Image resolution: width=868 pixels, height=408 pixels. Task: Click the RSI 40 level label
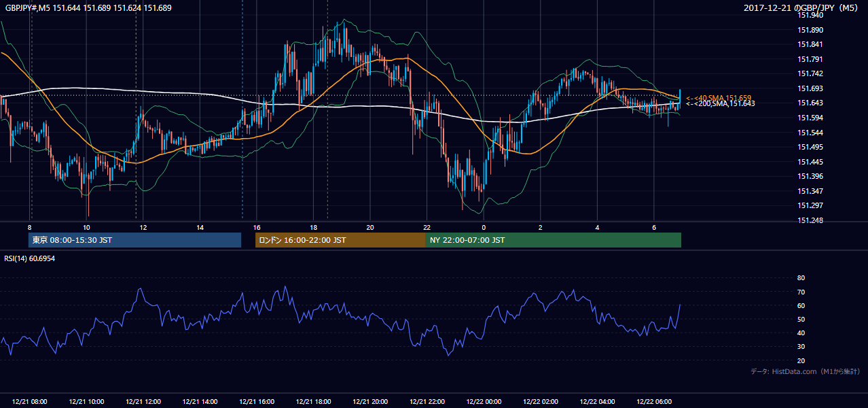coord(801,333)
